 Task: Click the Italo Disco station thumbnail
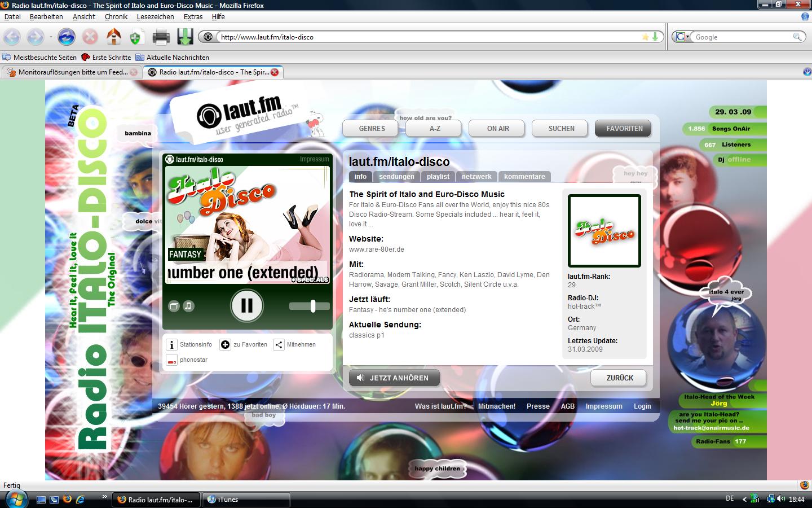click(x=604, y=231)
